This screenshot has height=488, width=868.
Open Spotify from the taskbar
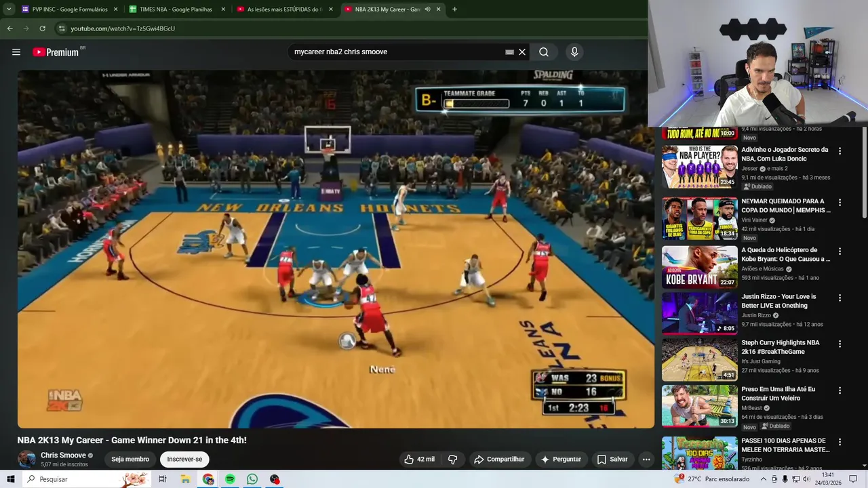point(230,479)
